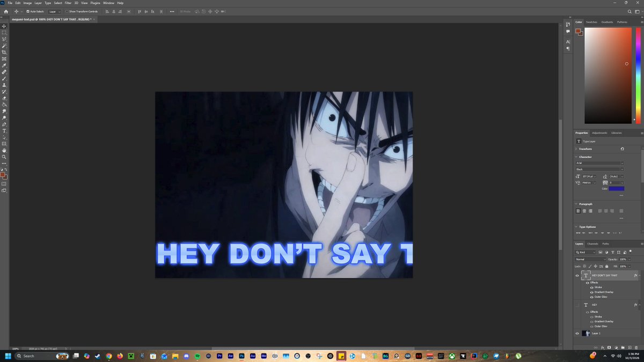The height and width of the screenshot is (362, 644).
Task: Open the Black font style dropdown
Action: (x=600, y=169)
